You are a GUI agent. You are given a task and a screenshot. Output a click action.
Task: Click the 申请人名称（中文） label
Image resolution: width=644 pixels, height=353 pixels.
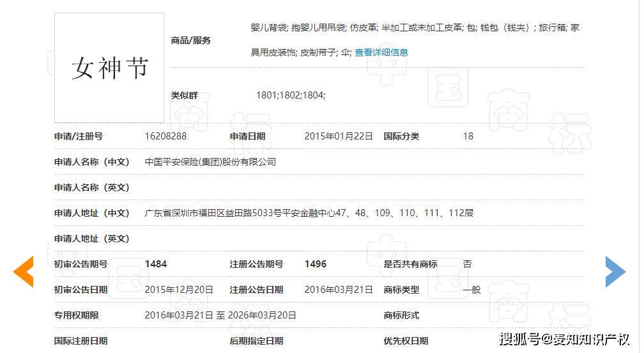(x=92, y=162)
